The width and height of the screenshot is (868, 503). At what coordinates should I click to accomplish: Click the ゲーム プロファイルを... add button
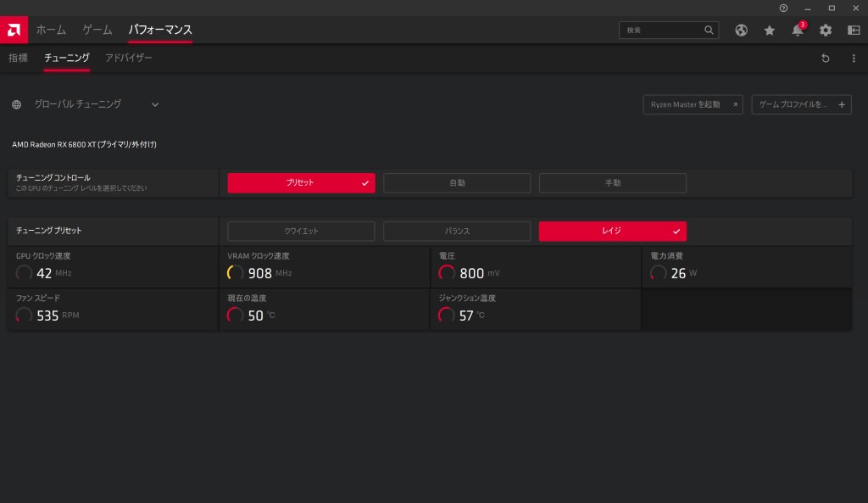click(x=802, y=104)
